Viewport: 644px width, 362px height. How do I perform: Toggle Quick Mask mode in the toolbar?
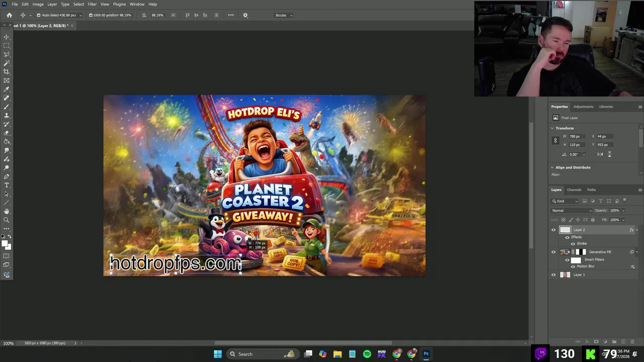pos(7,256)
